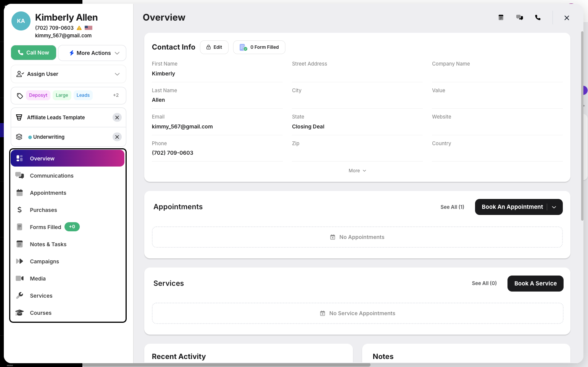Click the layers icon beside Underwriting

[x=19, y=137]
